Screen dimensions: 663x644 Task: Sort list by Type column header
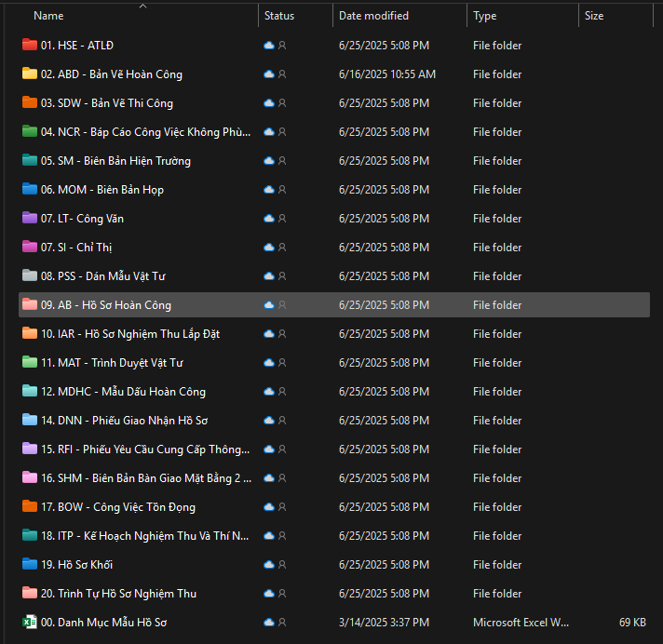pos(484,16)
